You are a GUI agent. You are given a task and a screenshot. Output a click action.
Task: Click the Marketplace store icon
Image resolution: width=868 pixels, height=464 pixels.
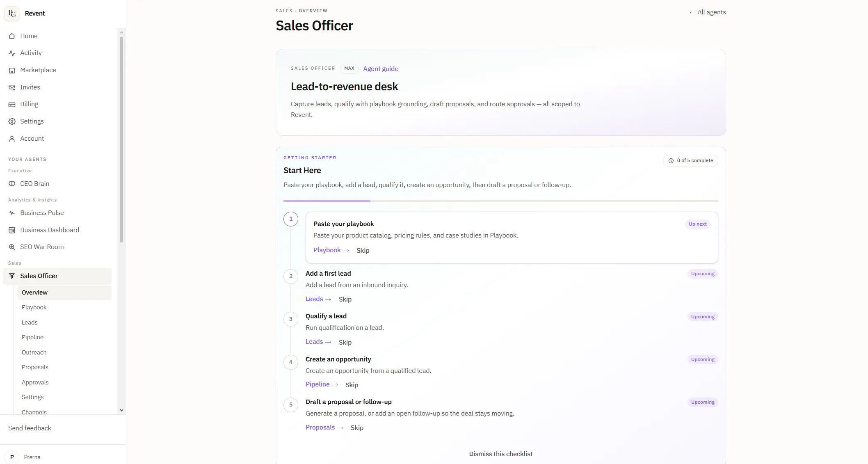pos(12,70)
